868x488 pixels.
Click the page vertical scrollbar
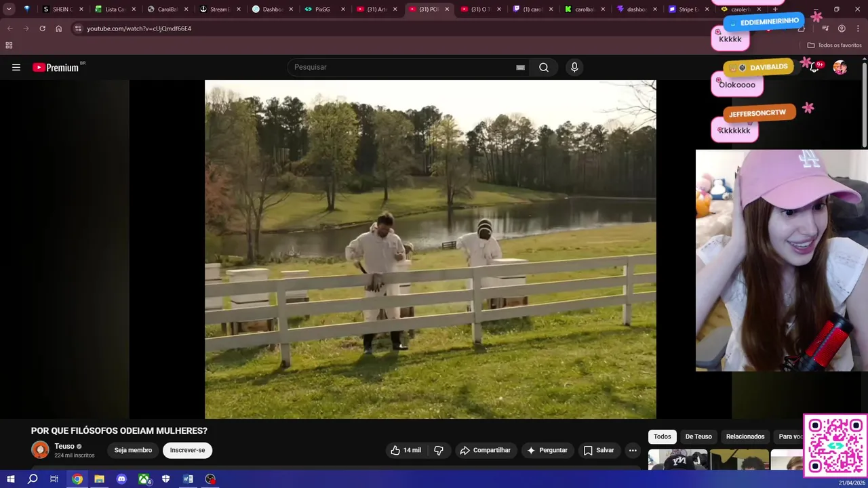pyautogui.click(x=865, y=105)
